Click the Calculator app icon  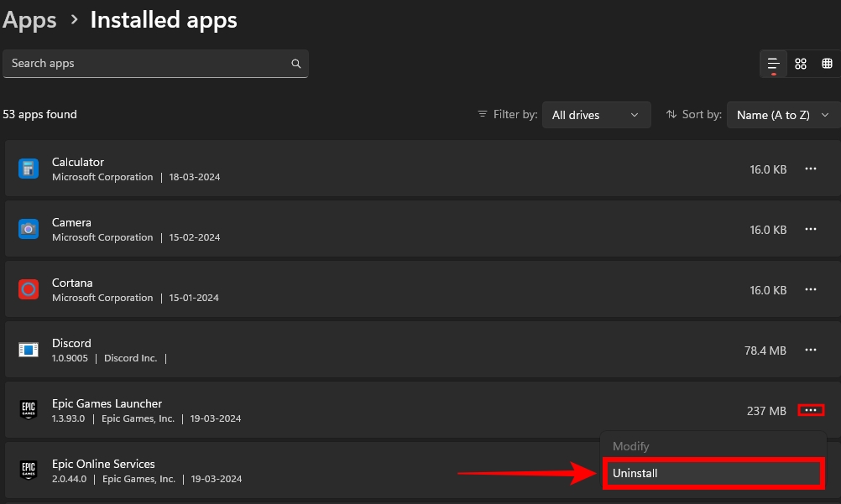[29, 169]
